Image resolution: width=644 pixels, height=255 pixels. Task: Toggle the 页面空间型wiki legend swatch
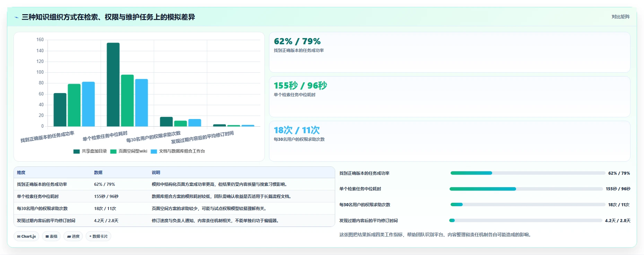tap(113, 151)
